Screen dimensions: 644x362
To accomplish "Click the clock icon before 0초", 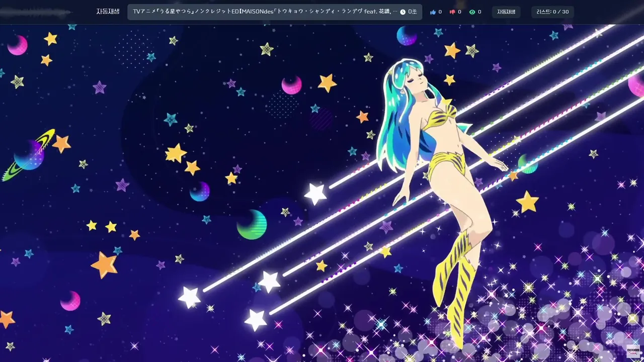I will coord(403,12).
